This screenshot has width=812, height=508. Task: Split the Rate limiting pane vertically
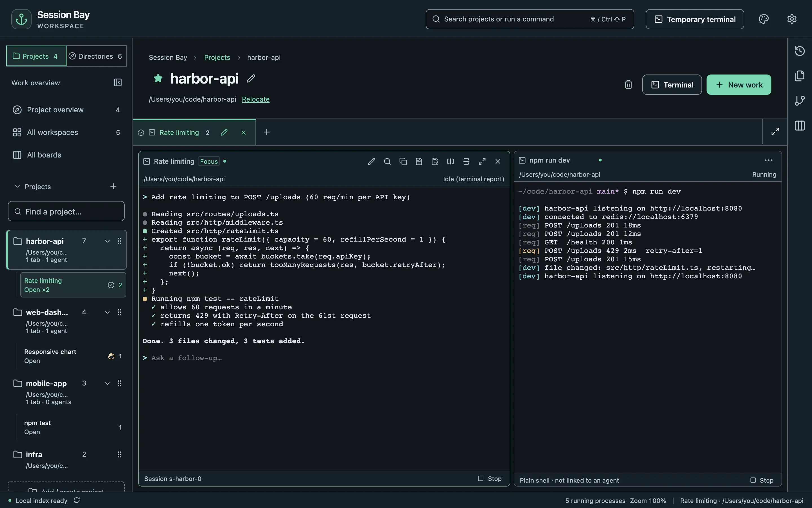click(450, 162)
